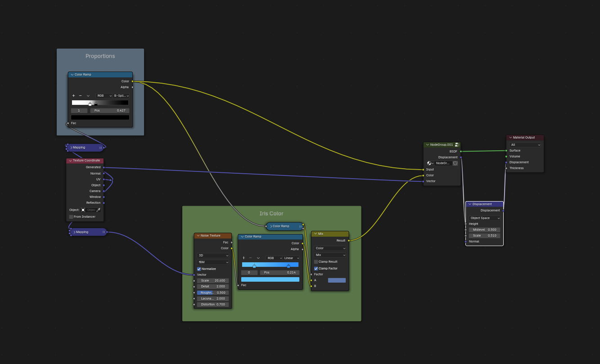Screen dimensions: 600x364
Task: Open the Object Space dropdown in Displacement node
Action: tap(484, 218)
